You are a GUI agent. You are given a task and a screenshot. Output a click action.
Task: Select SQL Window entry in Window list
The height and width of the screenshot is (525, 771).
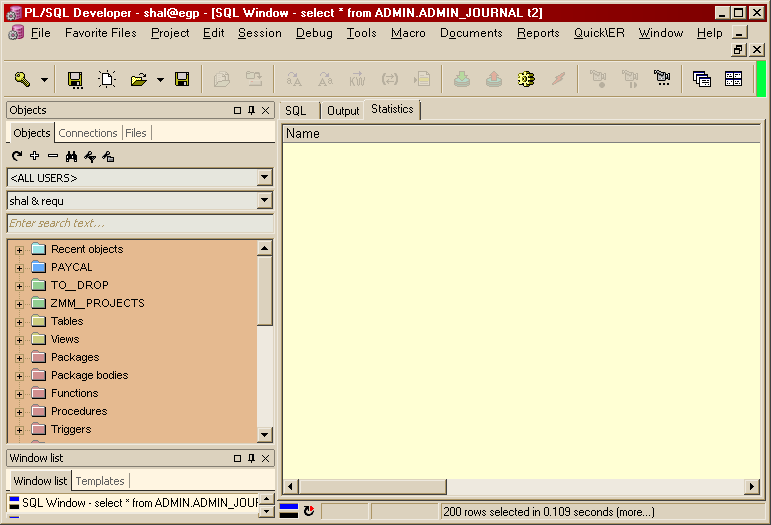(133, 502)
